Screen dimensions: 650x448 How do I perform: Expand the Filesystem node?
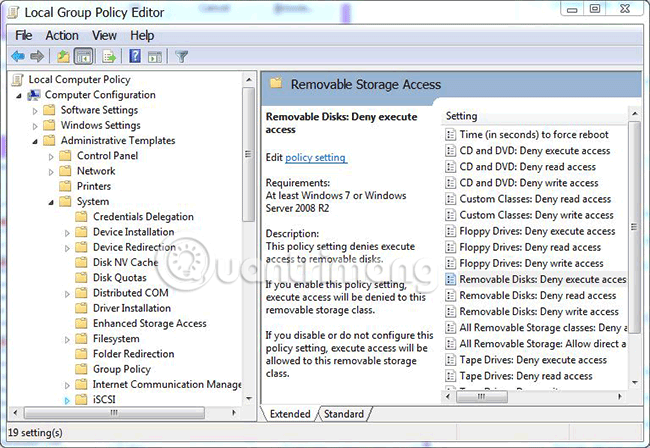coord(67,339)
